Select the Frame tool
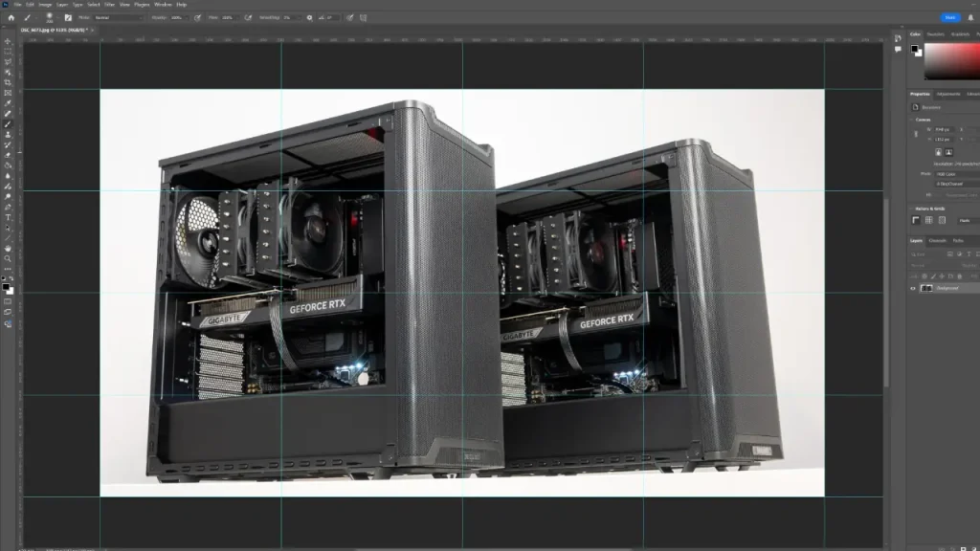 click(8, 93)
